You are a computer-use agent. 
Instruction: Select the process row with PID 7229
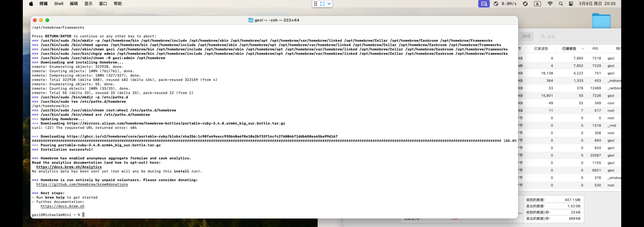tap(570, 66)
